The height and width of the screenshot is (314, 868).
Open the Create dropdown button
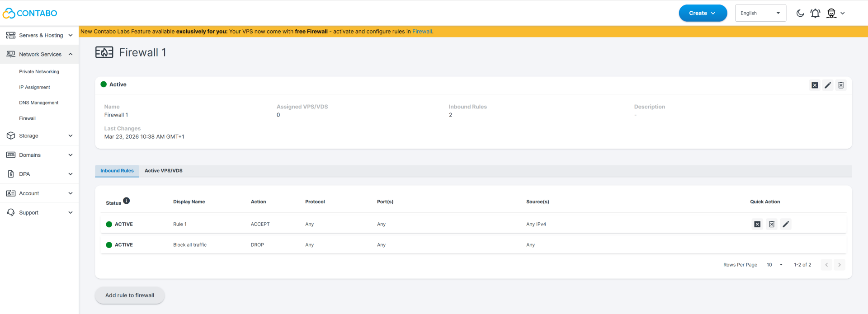tap(703, 13)
